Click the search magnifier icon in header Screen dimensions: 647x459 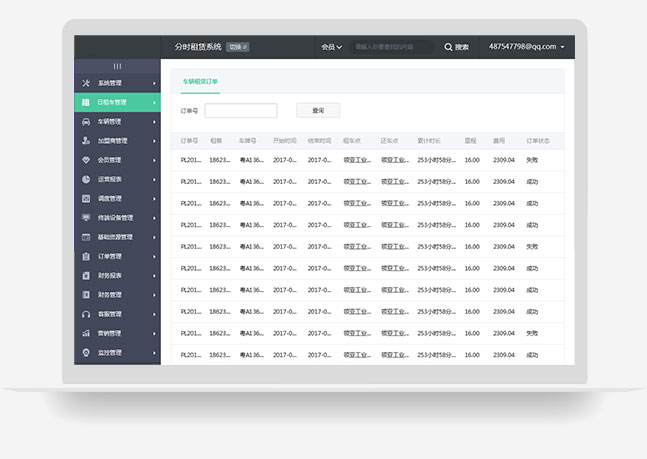coord(449,47)
